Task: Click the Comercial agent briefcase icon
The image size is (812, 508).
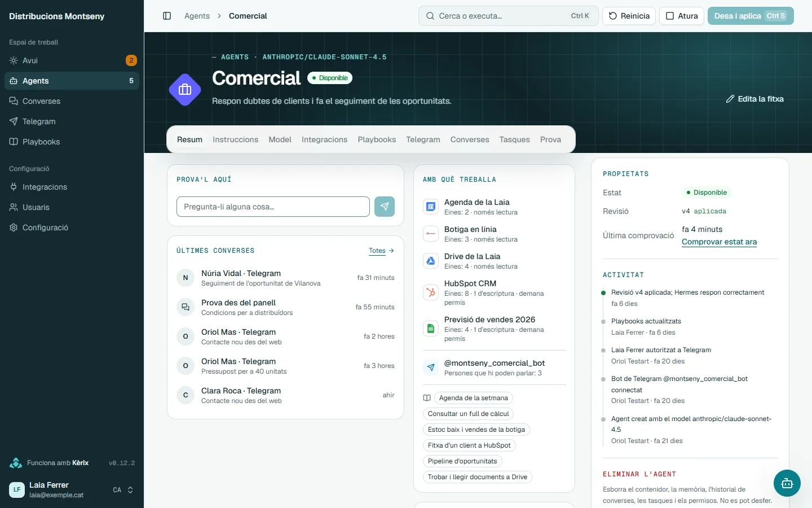Action: (x=185, y=90)
